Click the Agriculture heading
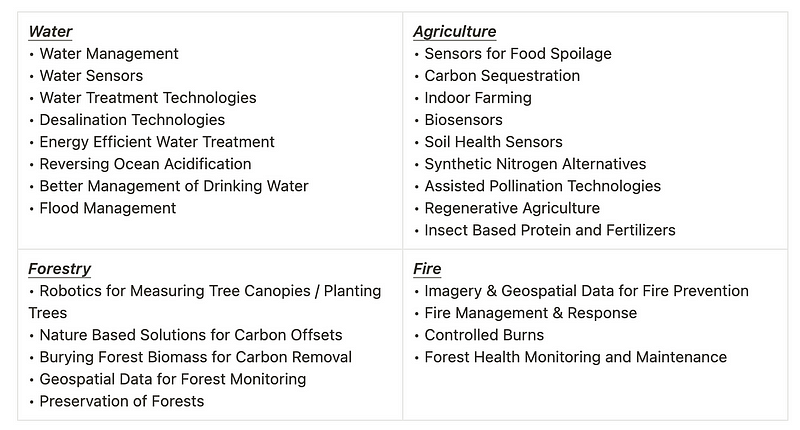 pos(455,32)
